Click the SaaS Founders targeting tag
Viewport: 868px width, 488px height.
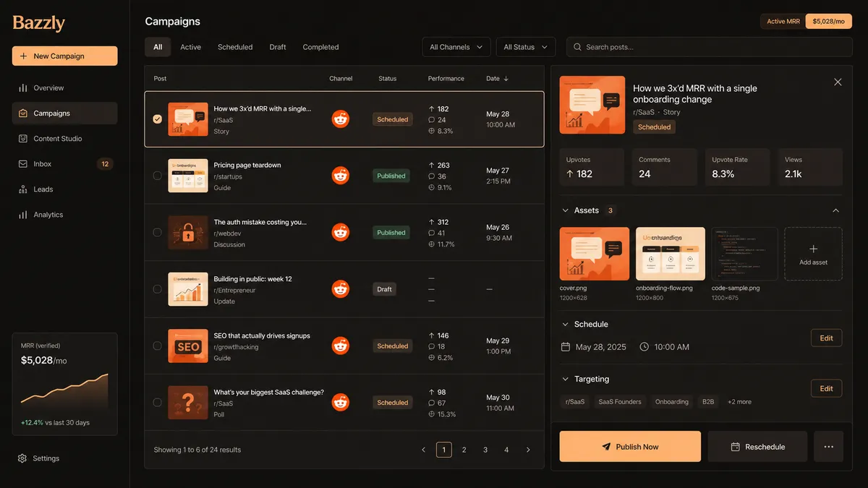click(620, 402)
